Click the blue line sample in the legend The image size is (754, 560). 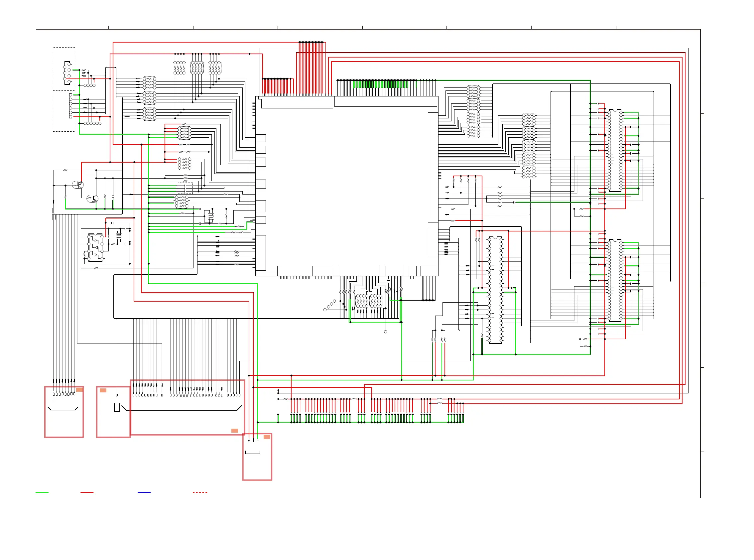click(x=144, y=492)
